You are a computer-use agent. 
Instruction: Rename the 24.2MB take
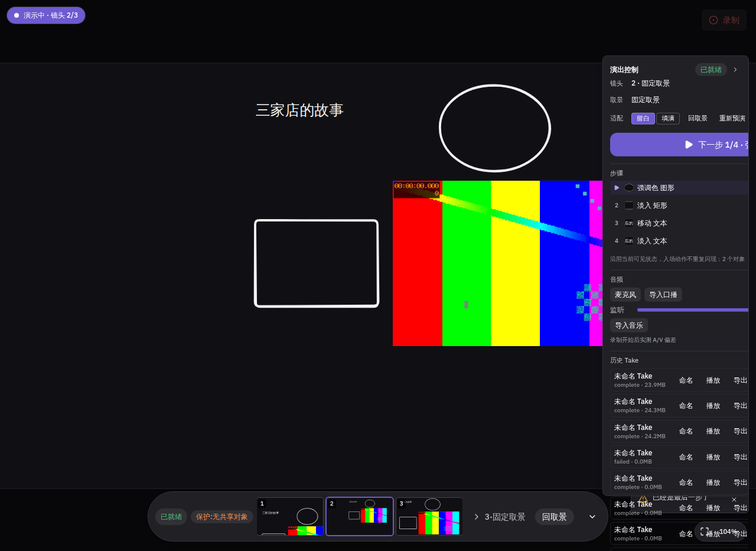(x=686, y=431)
